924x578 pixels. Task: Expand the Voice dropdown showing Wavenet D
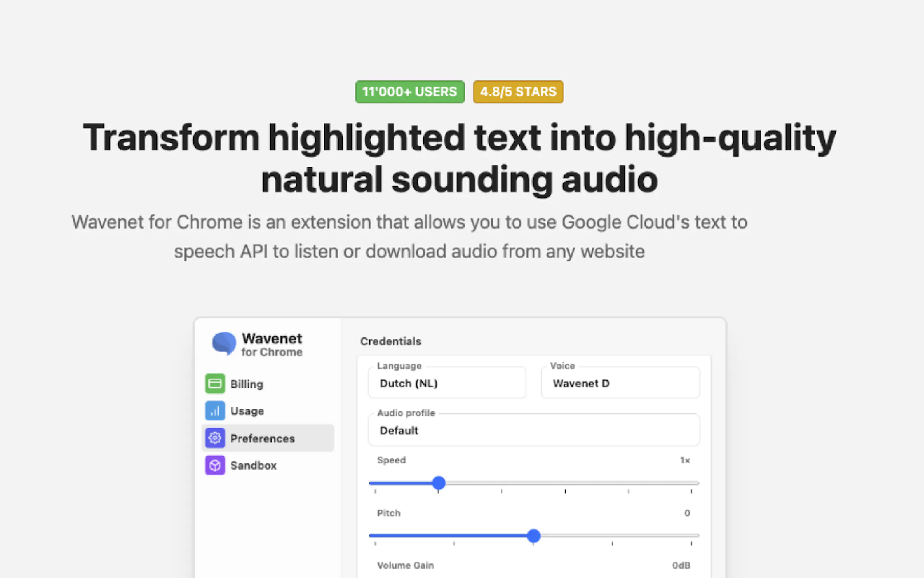[620, 383]
